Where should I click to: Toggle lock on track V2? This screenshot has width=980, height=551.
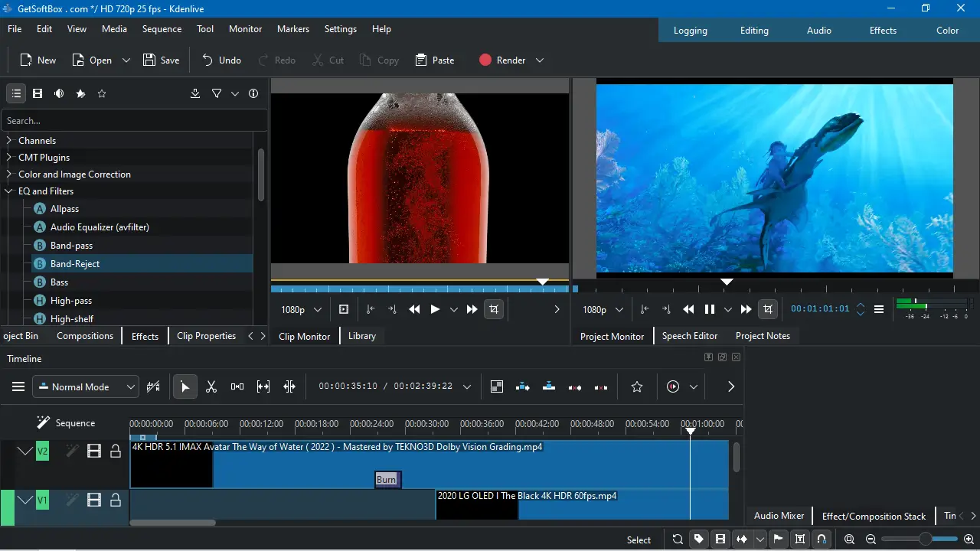[116, 452]
